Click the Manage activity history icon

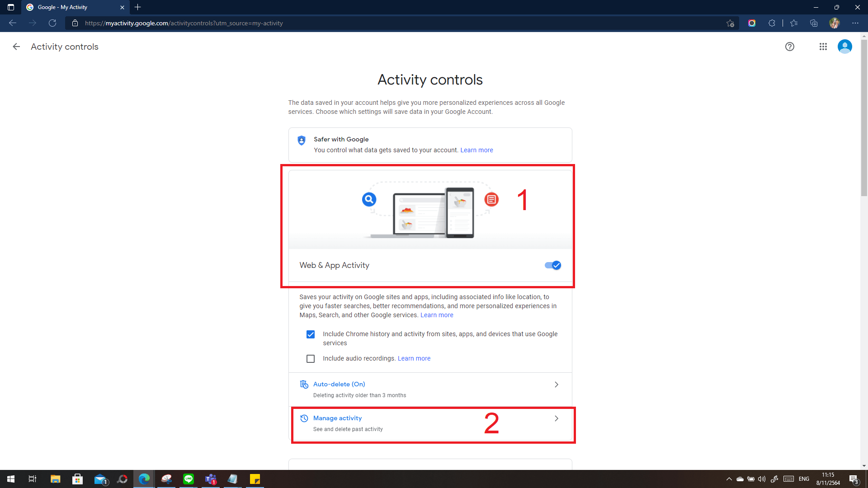pyautogui.click(x=304, y=418)
